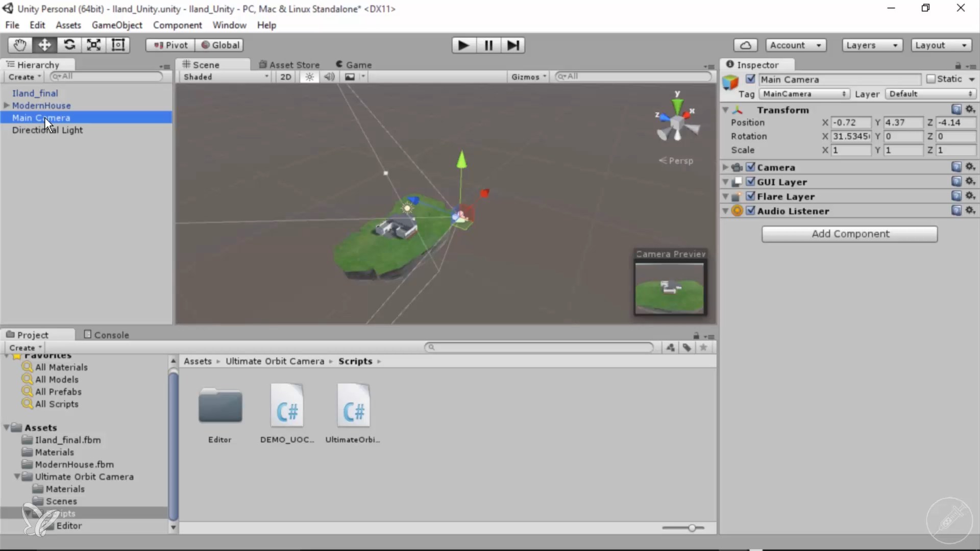Toggle Global handle rotation
This screenshot has width=980, height=551.
[219, 45]
